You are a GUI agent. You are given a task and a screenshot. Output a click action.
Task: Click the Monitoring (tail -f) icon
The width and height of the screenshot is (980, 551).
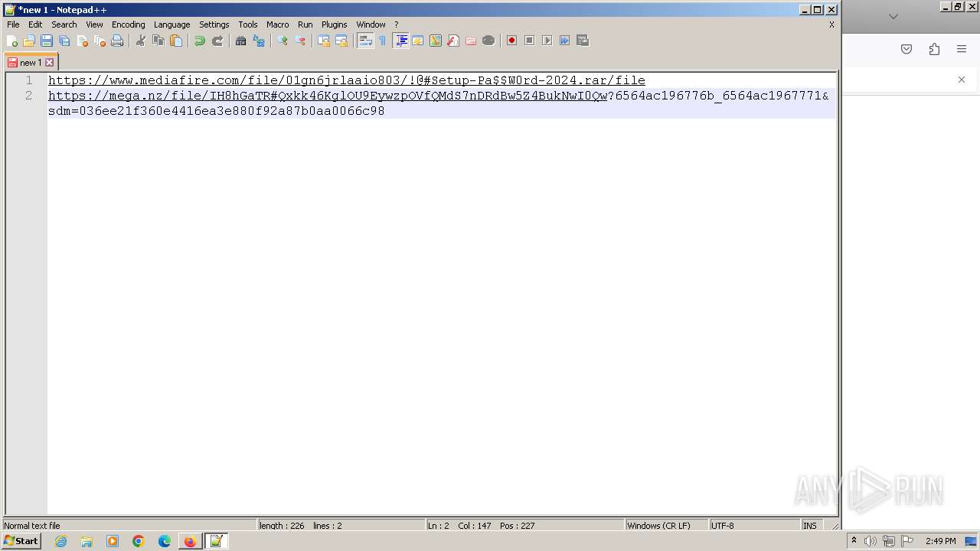488,41
